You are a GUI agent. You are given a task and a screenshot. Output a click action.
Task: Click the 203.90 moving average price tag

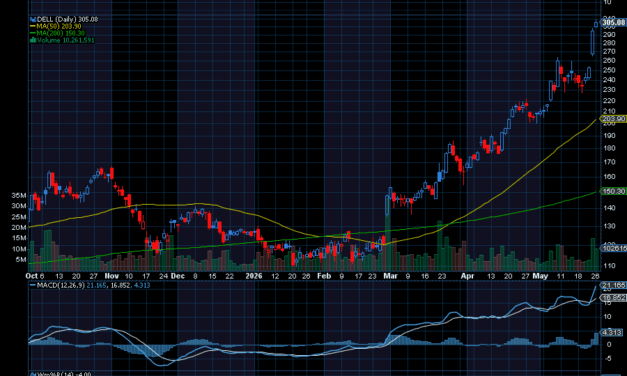[x=614, y=119]
